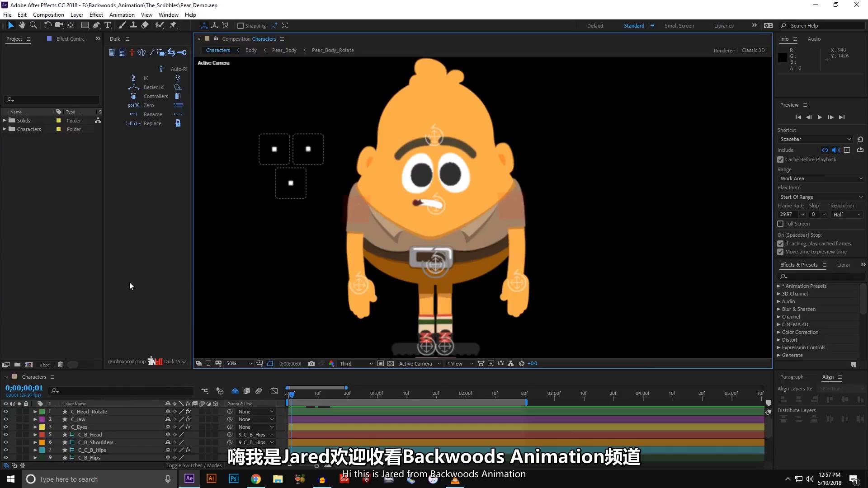
Task: Select the Clone Stamp tool
Action: pyautogui.click(x=133, y=25)
